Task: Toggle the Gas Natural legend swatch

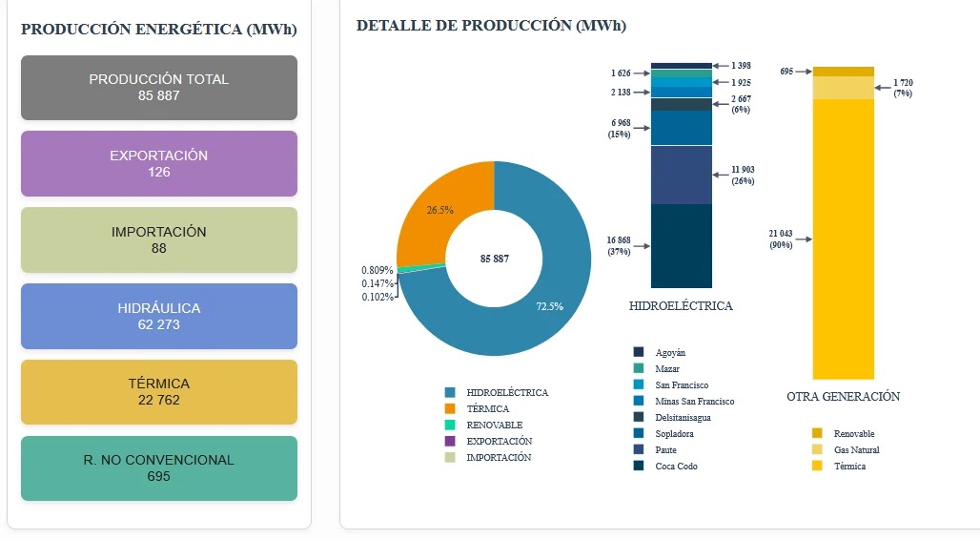Action: pos(817,449)
